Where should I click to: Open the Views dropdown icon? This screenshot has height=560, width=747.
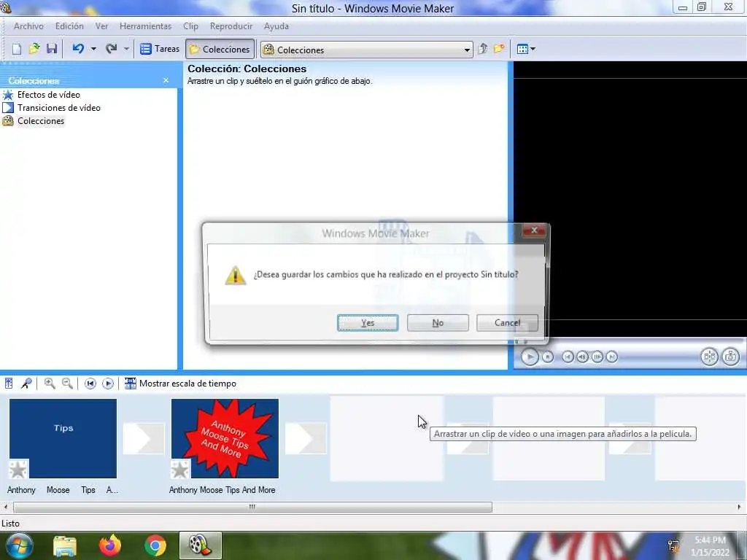[x=526, y=49]
